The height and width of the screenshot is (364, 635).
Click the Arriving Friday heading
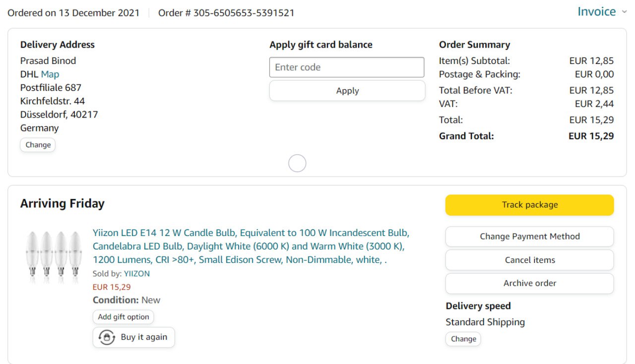pyautogui.click(x=63, y=204)
